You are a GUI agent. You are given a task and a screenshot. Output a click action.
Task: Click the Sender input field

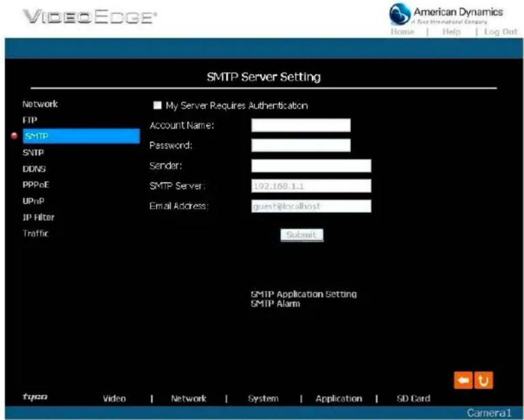(x=311, y=165)
